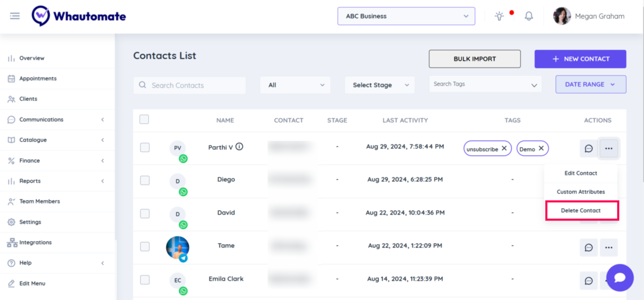Check the box for Diego contact
This screenshot has width=644, height=300.
[x=145, y=180]
